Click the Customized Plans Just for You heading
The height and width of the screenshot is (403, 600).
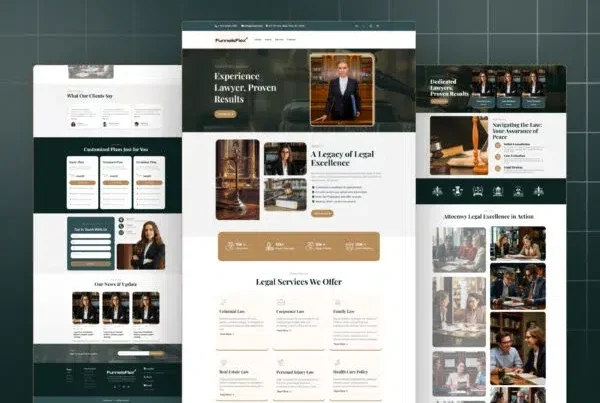point(116,149)
